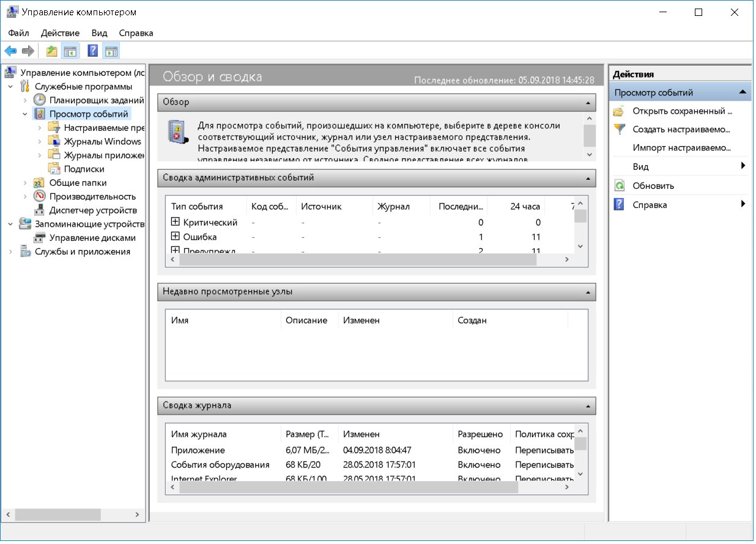
Task: Click the Планировщик заданий clock icon
Action: [x=40, y=100]
